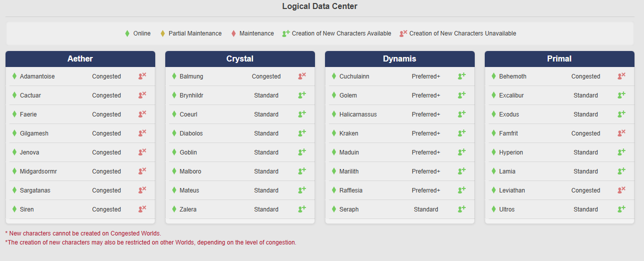Click the creation unavailable icon for Siren
644x261 pixels.
[142, 209]
